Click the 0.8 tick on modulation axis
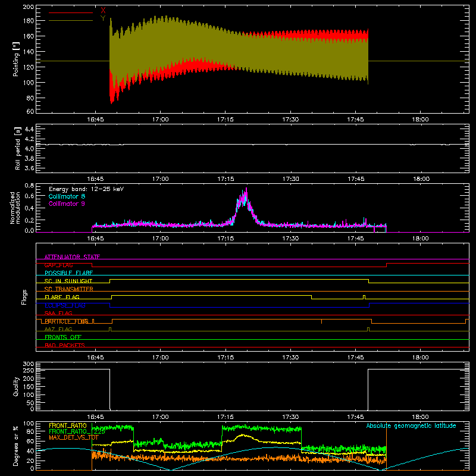The width and height of the screenshot is (476, 476). click(x=29, y=185)
